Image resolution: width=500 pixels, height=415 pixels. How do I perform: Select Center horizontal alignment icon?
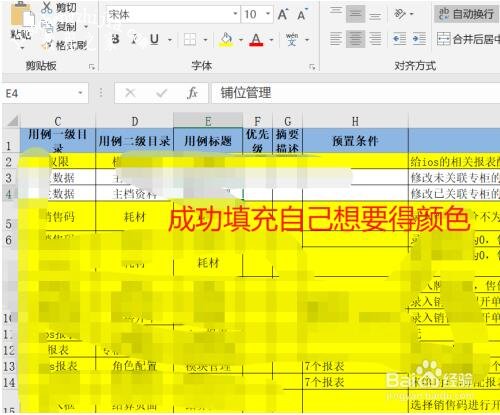pos(355,39)
